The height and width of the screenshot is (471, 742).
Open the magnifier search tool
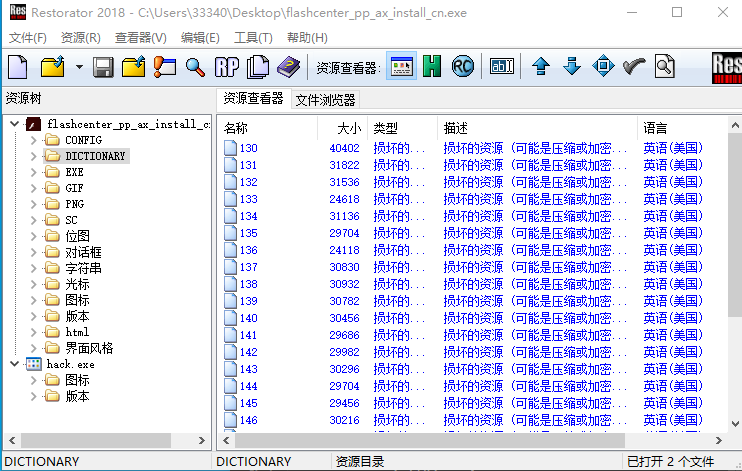195,67
